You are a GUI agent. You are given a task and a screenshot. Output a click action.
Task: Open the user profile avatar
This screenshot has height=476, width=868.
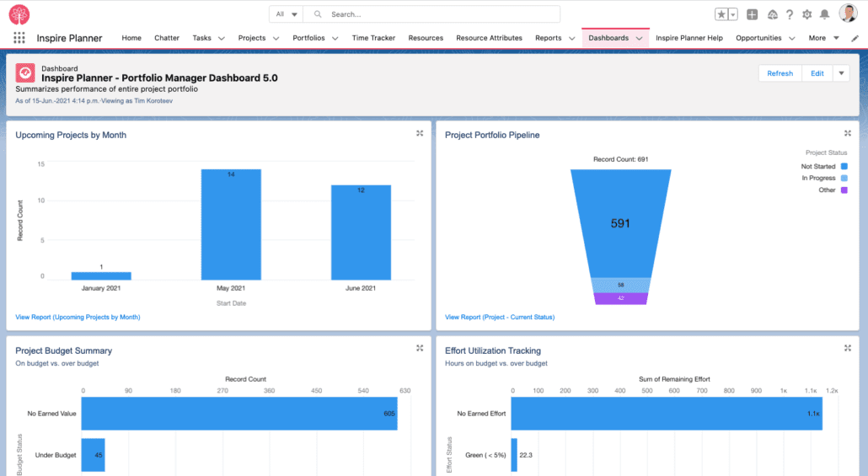pos(848,13)
